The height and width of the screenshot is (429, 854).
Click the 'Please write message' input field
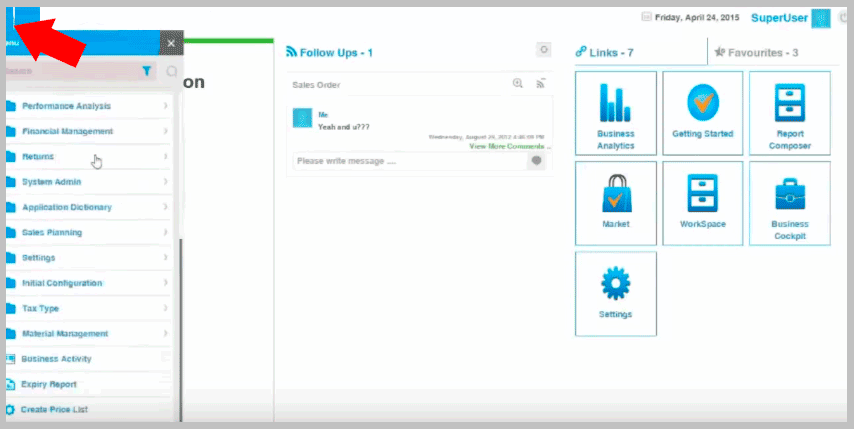[x=408, y=160]
